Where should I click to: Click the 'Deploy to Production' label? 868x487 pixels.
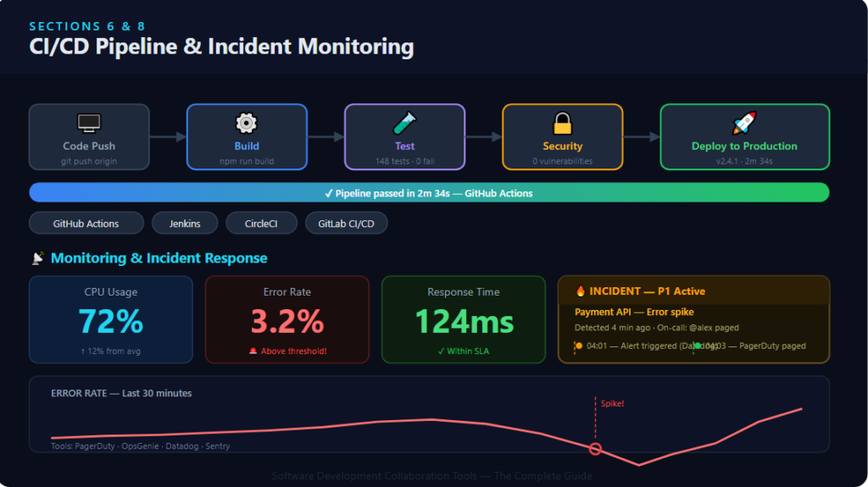point(744,146)
